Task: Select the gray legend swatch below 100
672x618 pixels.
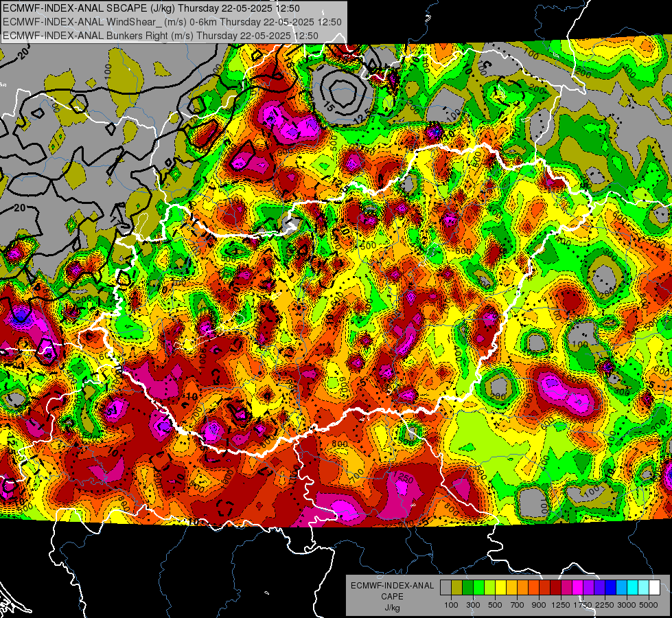Action: [x=445, y=588]
